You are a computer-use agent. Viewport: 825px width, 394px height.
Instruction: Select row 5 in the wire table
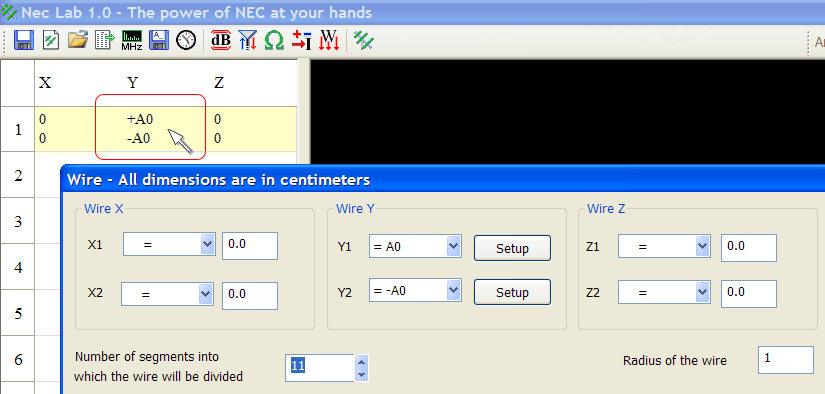17,314
